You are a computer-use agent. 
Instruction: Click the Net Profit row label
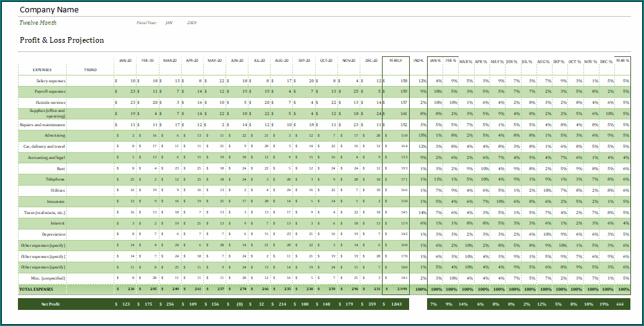pyautogui.click(x=51, y=304)
